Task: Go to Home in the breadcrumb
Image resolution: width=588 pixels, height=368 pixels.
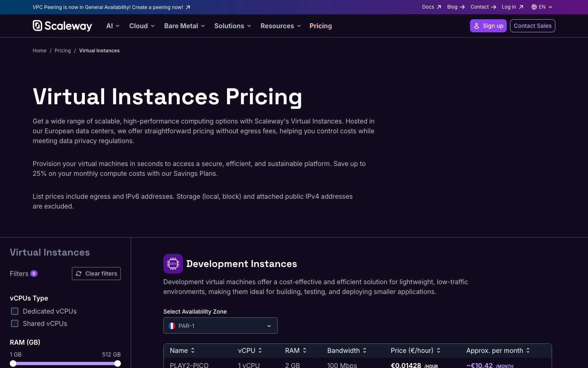Action: point(40,51)
